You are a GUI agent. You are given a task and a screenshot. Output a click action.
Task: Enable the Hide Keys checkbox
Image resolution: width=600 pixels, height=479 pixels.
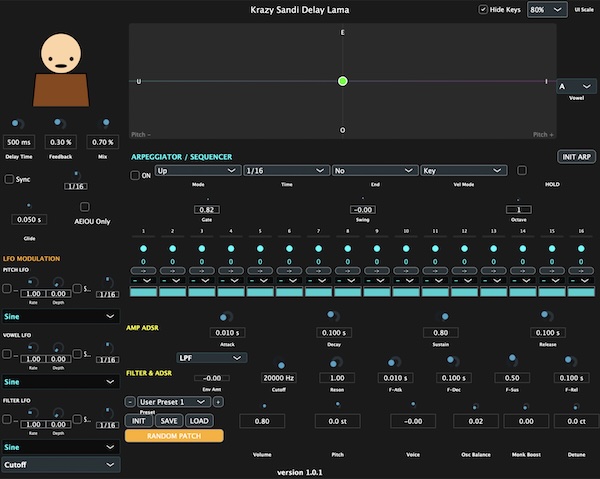[x=484, y=9]
